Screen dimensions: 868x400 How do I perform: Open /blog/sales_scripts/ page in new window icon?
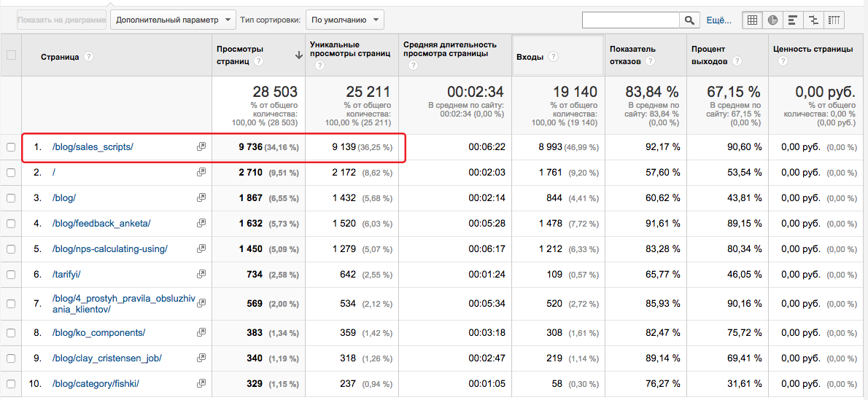[201, 146]
